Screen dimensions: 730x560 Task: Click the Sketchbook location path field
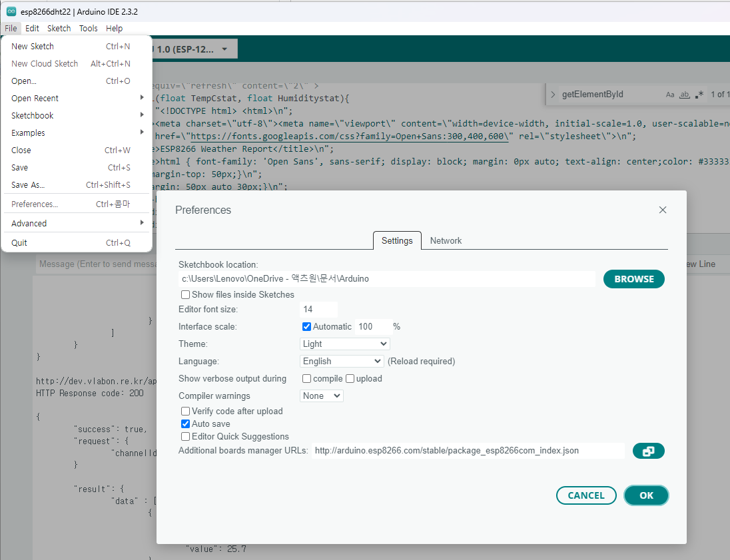386,279
